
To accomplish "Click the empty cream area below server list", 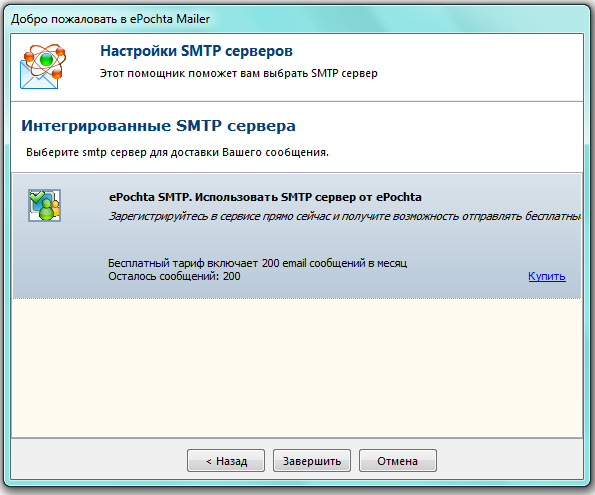I will point(297,367).
